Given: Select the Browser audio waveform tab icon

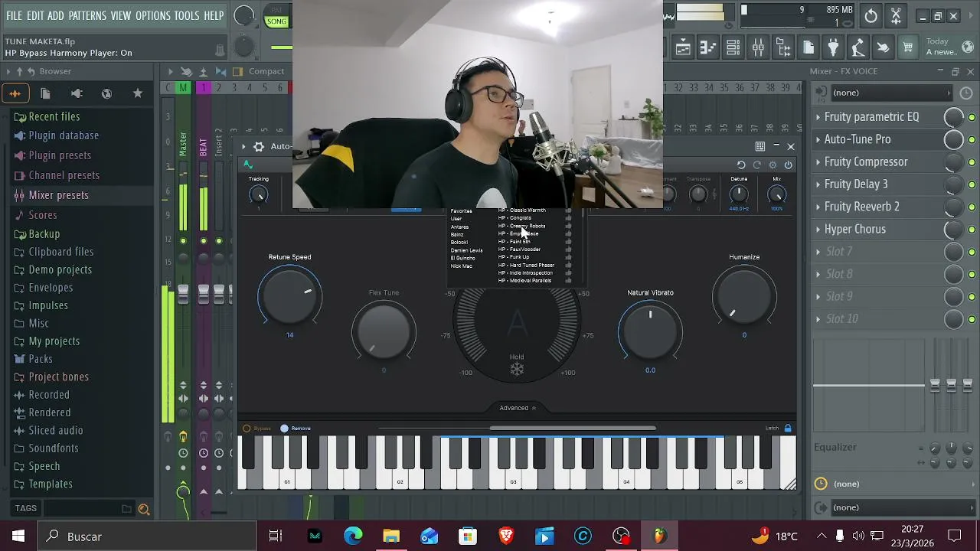Looking at the screenshot, I should [x=15, y=93].
